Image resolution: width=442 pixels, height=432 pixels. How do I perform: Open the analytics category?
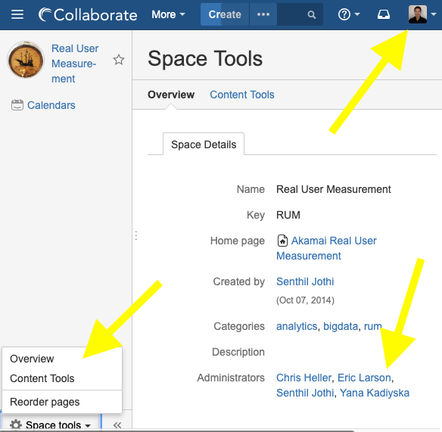click(x=297, y=326)
